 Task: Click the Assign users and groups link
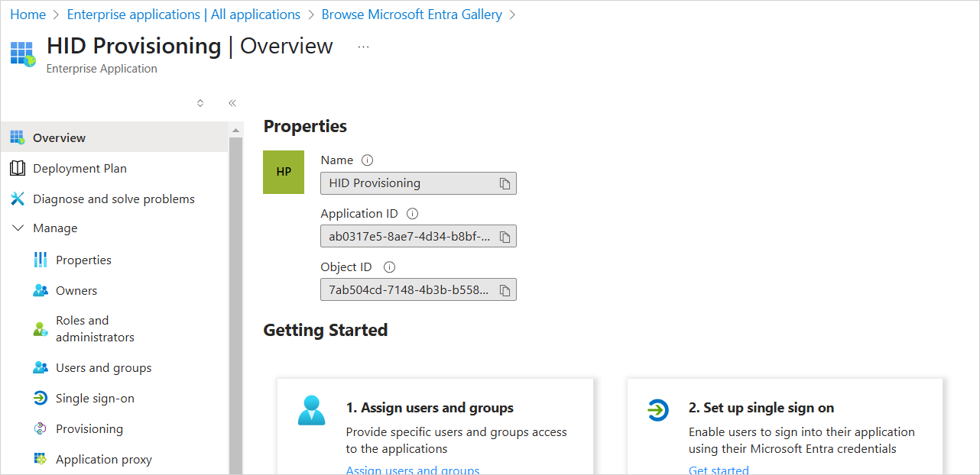coord(413,470)
